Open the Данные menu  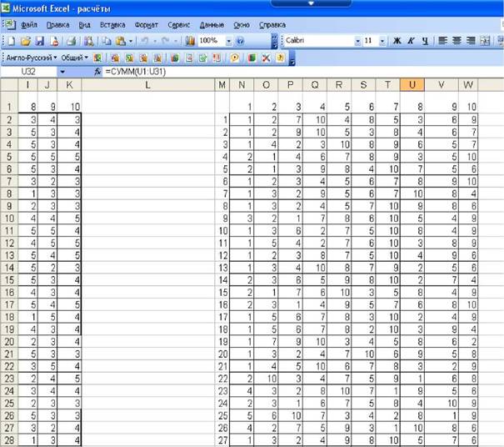212,25
